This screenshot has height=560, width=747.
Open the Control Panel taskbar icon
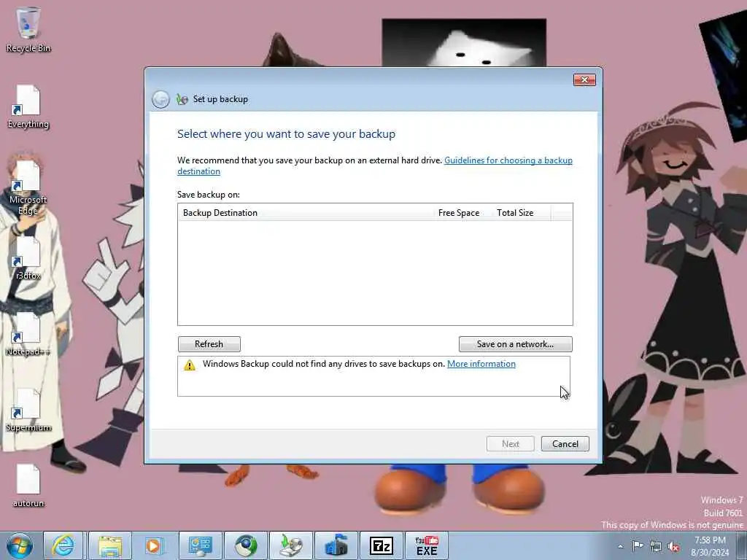pyautogui.click(x=200, y=545)
